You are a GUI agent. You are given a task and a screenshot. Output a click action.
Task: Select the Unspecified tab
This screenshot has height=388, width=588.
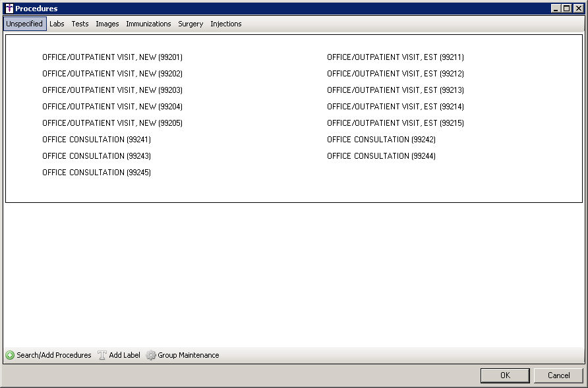(x=24, y=24)
